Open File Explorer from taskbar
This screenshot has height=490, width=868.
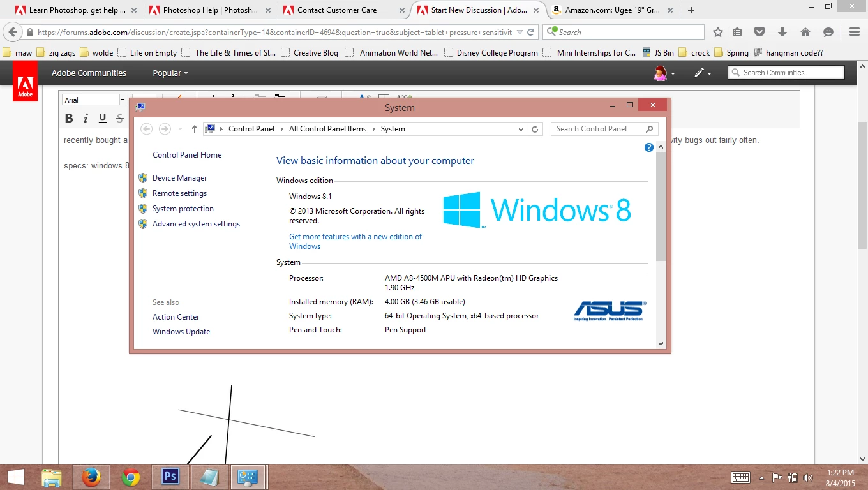(x=52, y=477)
